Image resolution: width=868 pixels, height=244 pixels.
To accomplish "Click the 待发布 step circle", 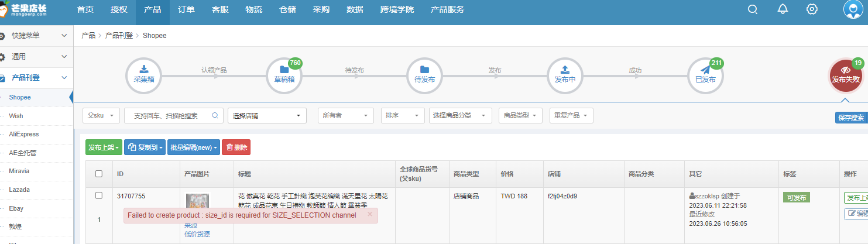I will 424,76.
